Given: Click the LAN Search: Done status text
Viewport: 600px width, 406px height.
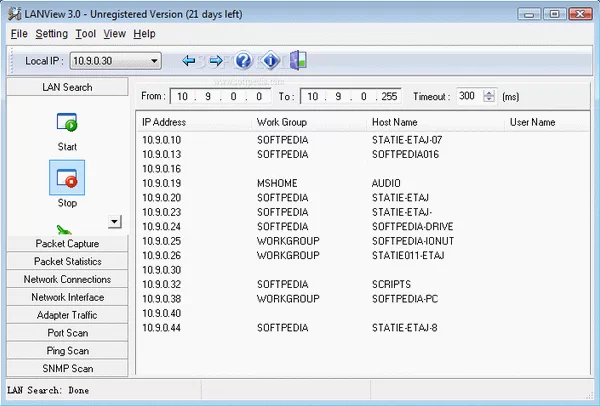Looking at the screenshot, I should click(x=49, y=390).
